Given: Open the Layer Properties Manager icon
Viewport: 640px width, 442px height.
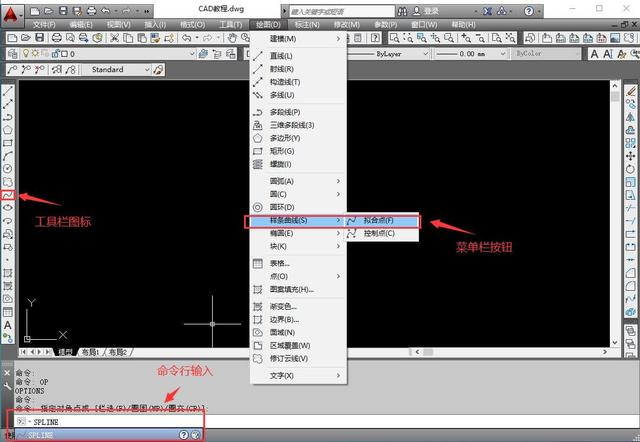Looking at the screenshot, I should [13, 54].
